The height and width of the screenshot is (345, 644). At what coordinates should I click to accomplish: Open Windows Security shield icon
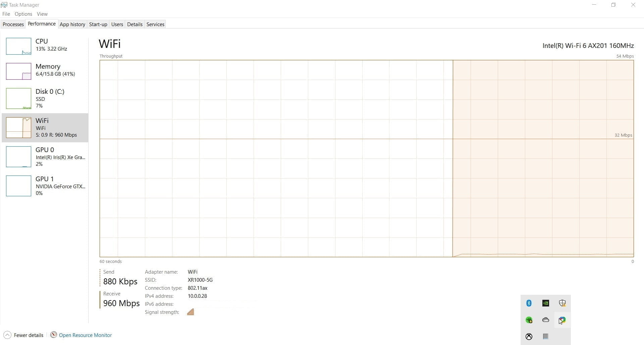coord(562,303)
